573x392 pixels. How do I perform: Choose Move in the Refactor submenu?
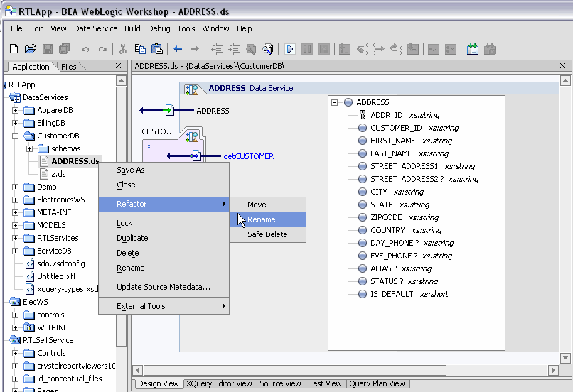click(268, 205)
